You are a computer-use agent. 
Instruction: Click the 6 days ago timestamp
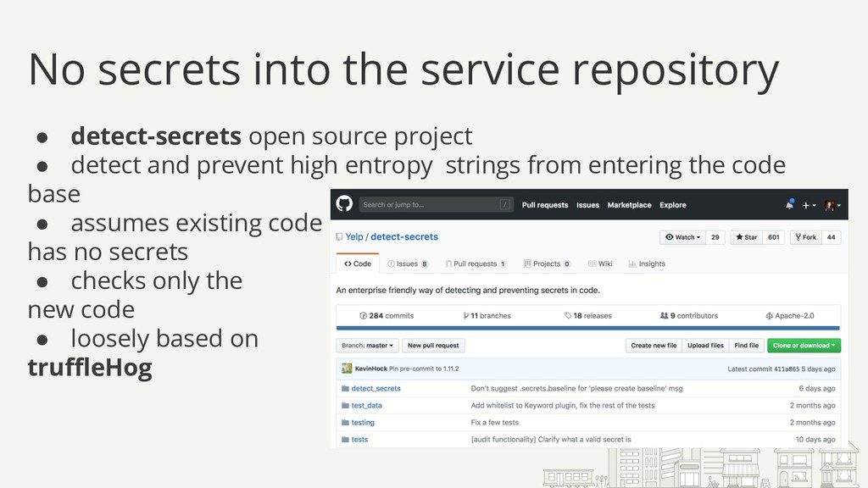[x=816, y=389]
